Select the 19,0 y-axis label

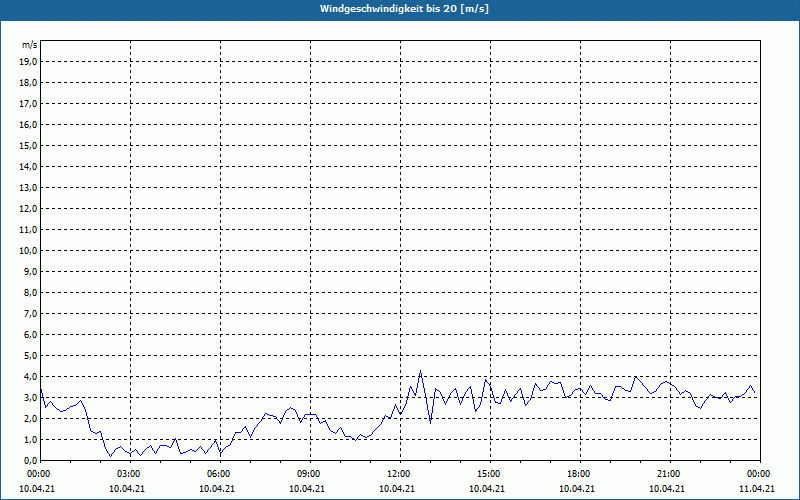(x=29, y=61)
